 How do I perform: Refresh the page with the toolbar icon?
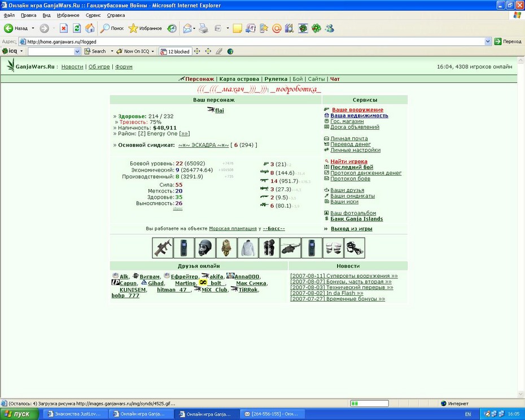[x=77, y=28]
